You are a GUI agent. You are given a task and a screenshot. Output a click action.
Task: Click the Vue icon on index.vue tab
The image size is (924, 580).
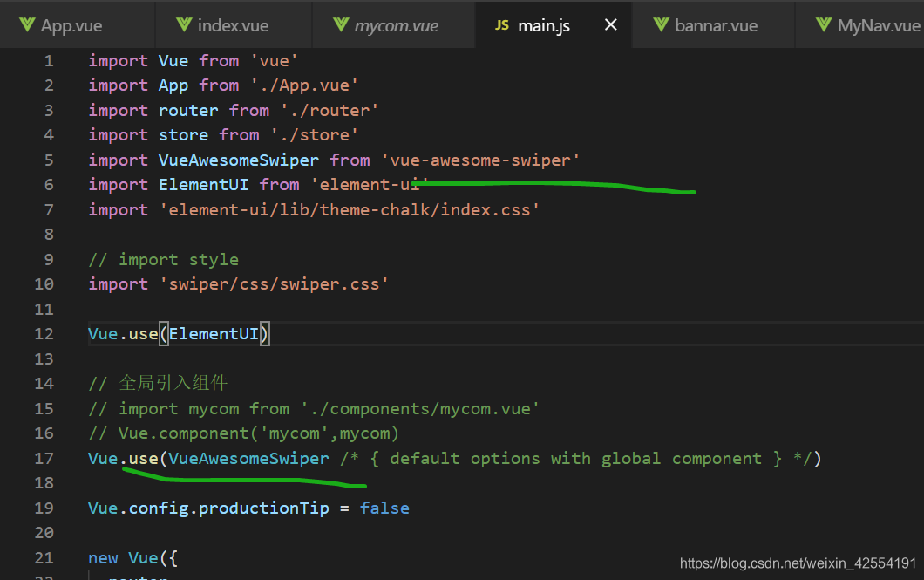tap(184, 24)
